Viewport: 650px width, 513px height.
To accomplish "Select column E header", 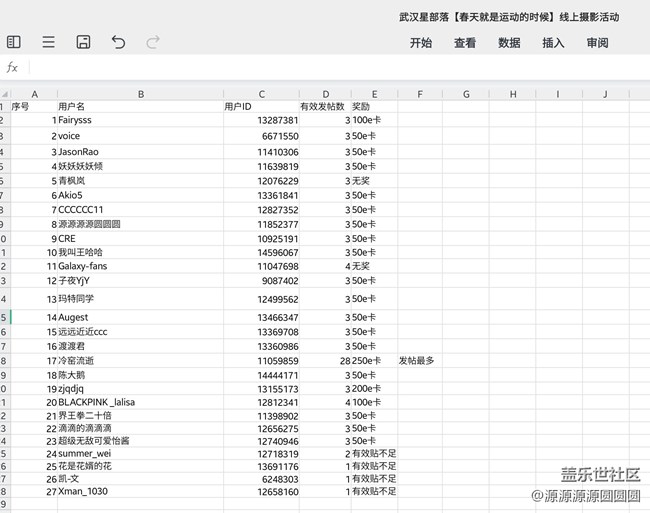I will pyautogui.click(x=373, y=94).
